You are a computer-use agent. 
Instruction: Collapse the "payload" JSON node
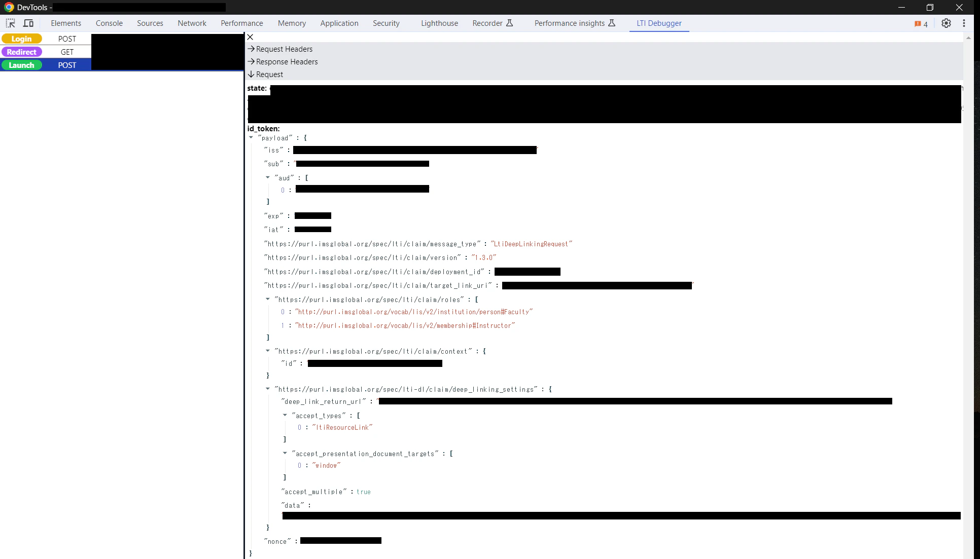click(251, 138)
